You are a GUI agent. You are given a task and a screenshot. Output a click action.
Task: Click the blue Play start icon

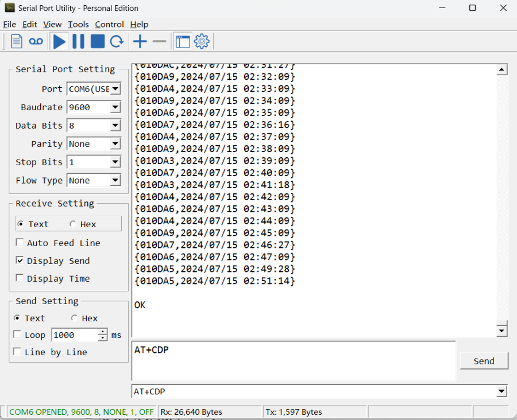pos(59,41)
